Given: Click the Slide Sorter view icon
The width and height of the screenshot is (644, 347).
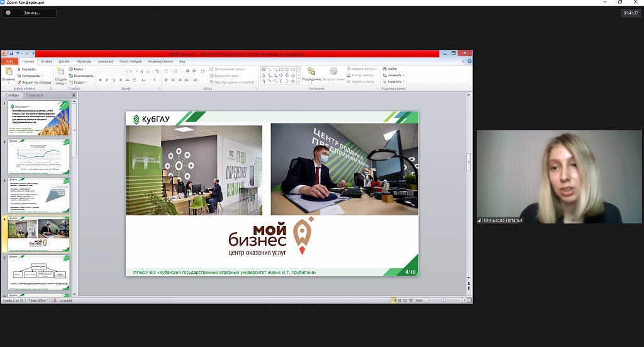Looking at the screenshot, I should tap(399, 300).
